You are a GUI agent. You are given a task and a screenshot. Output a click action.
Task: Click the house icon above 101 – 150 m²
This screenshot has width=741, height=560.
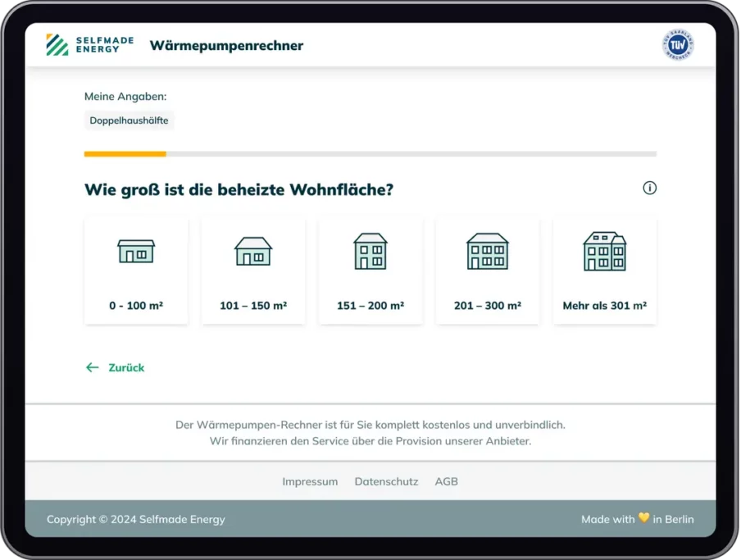[x=253, y=251]
